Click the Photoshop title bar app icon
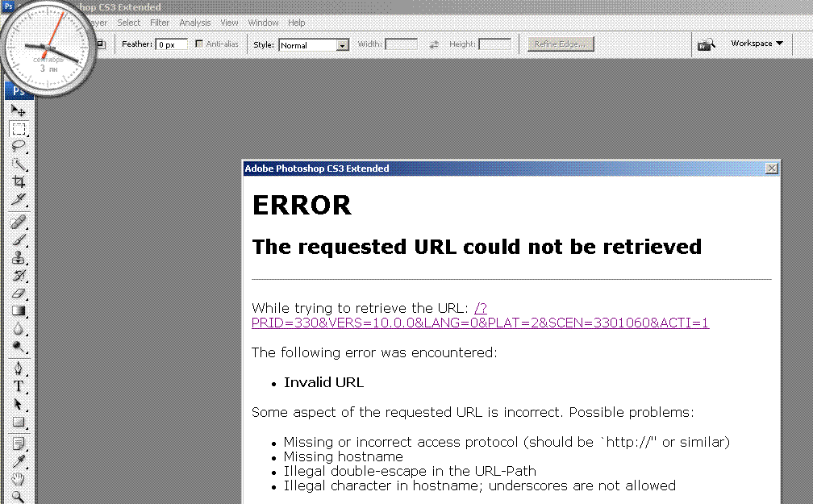Image resolution: width=813 pixels, height=504 pixels. (8, 6)
